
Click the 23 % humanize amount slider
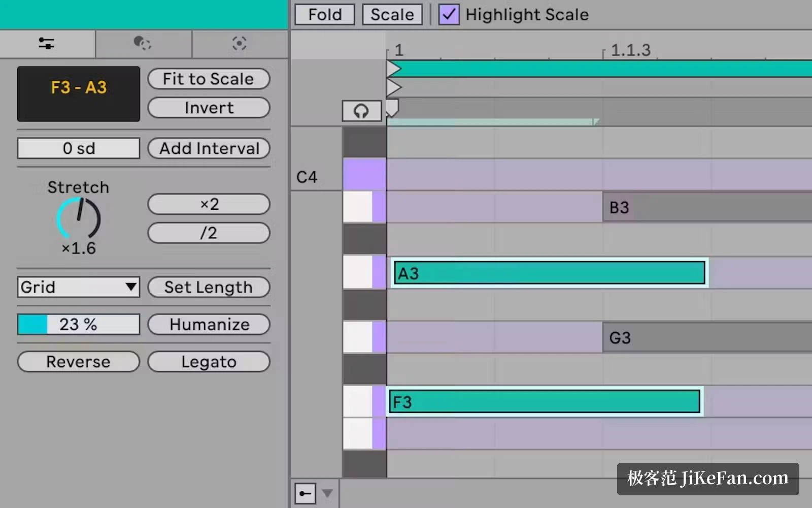tap(79, 324)
